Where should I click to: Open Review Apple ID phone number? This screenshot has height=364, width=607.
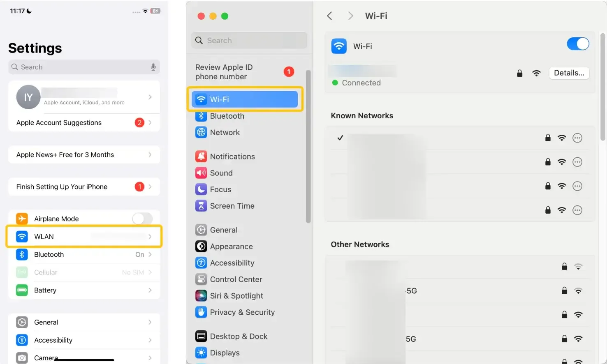click(x=246, y=72)
